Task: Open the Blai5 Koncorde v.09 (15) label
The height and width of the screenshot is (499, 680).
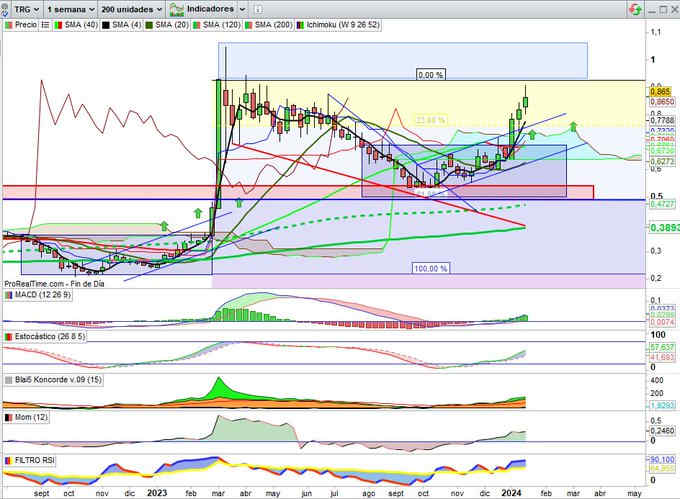Action: [x=58, y=380]
